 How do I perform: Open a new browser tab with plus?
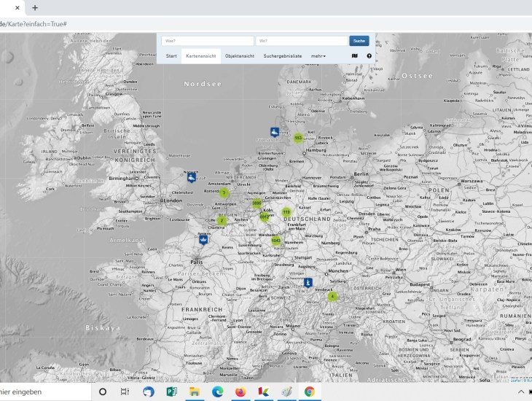pyautogui.click(x=34, y=7)
